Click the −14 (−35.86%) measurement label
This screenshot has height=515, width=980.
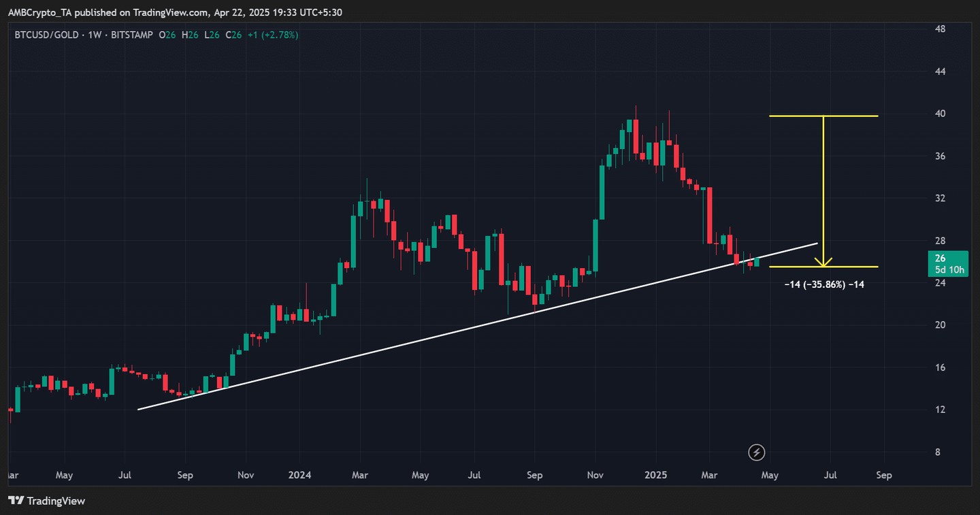[x=824, y=284]
